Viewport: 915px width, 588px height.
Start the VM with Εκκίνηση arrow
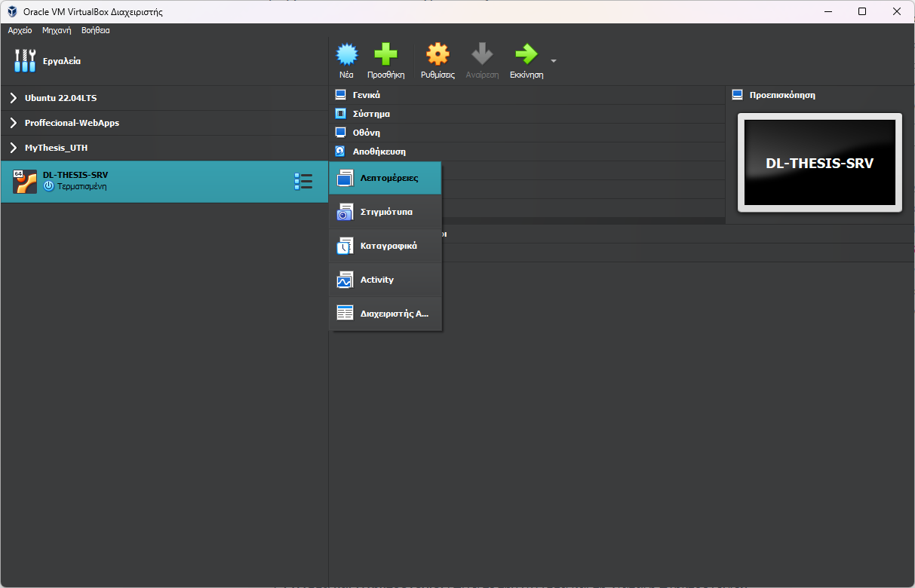tap(527, 54)
